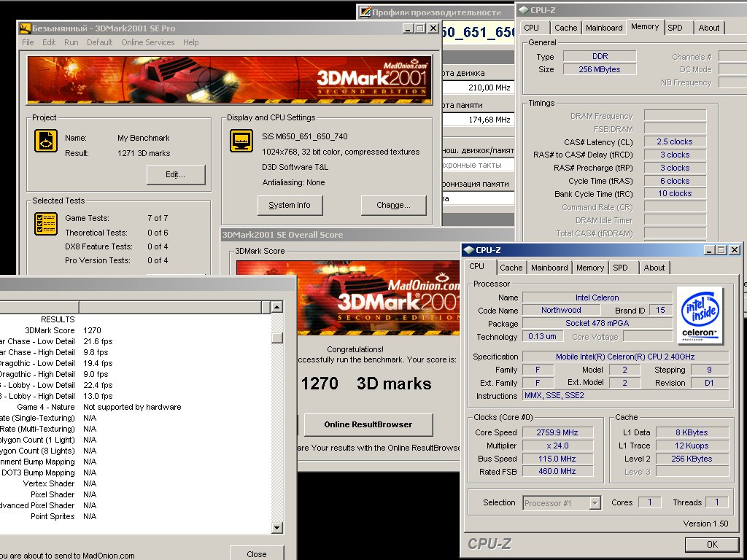Click the 3DMark2001 banner in main window
This screenshot has height=560, width=747.
(x=229, y=80)
